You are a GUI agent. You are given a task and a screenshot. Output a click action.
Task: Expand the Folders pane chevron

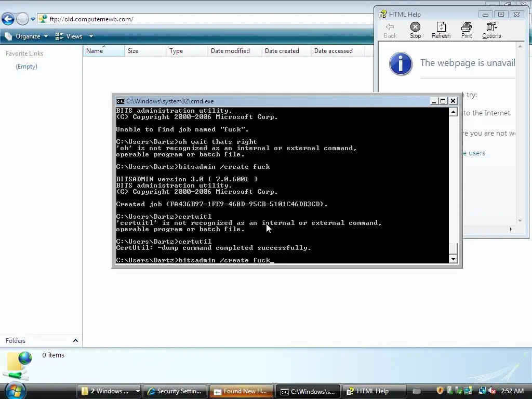(x=75, y=341)
